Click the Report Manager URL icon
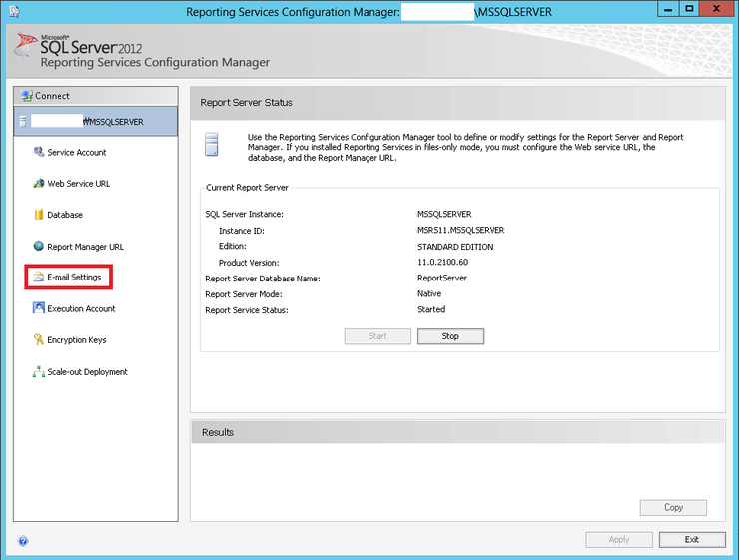 point(39,247)
